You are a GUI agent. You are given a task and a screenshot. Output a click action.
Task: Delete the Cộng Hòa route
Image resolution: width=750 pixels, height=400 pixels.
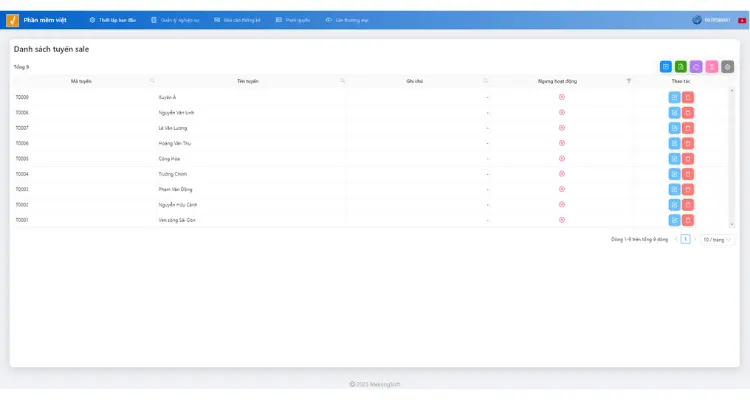coord(688,159)
